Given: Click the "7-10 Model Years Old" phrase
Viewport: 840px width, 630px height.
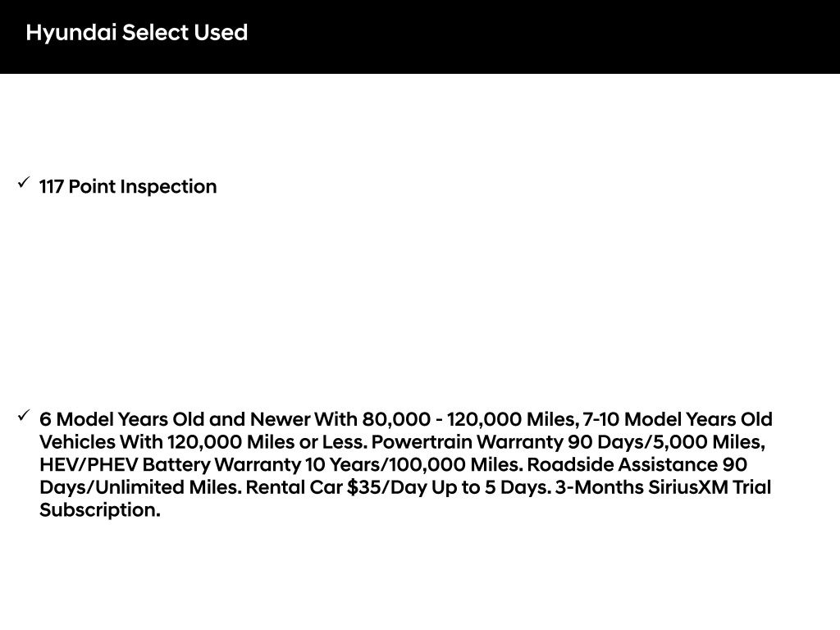Looking at the screenshot, I should (677, 420).
